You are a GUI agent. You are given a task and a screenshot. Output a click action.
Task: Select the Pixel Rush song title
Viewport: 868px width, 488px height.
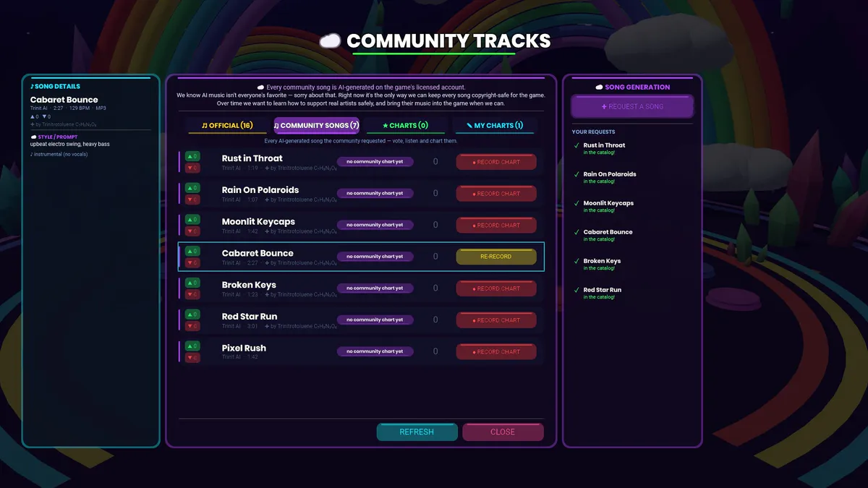point(244,348)
